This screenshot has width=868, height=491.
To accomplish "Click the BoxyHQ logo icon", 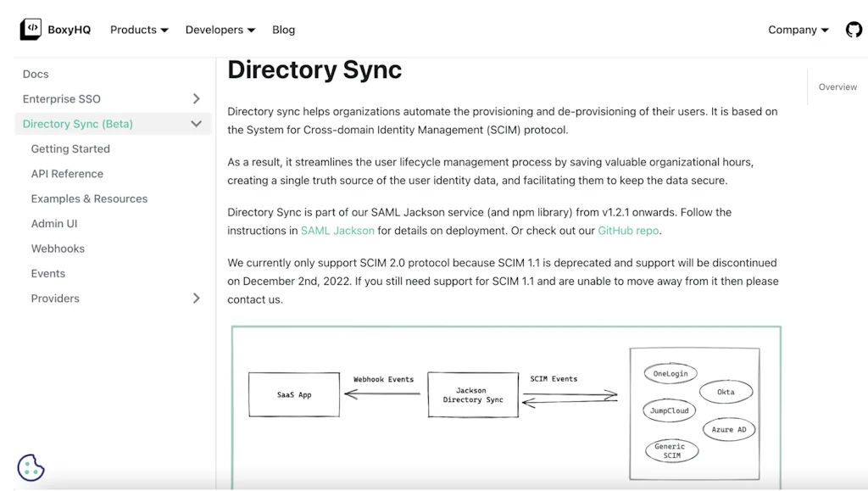I will [x=29, y=29].
